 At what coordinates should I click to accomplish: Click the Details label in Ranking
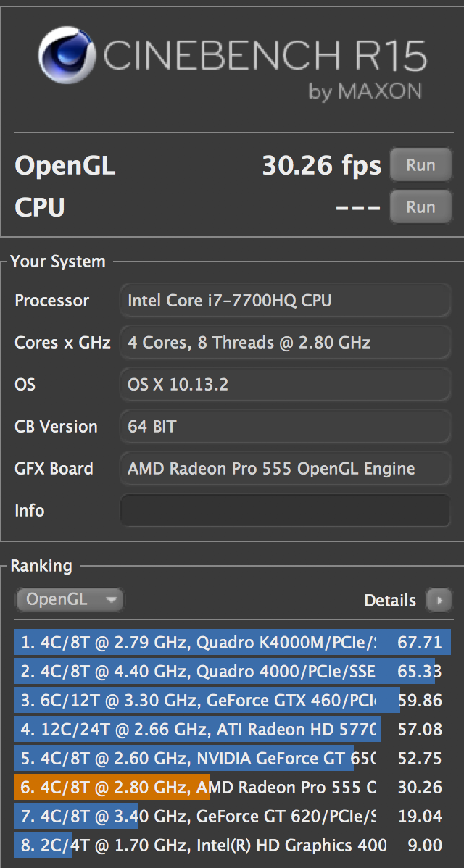coord(390,600)
